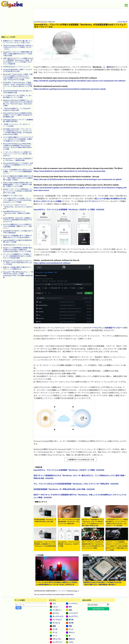
Task: Open the モバイル category link
Action: click(56, 613)
